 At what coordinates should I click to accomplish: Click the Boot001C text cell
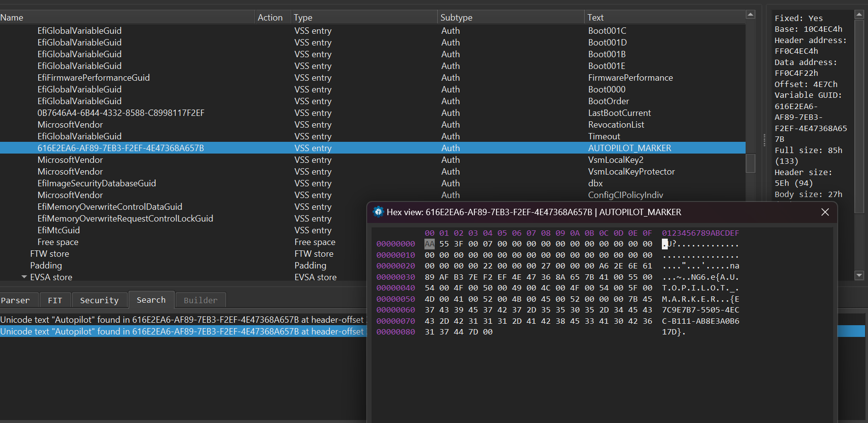point(607,30)
